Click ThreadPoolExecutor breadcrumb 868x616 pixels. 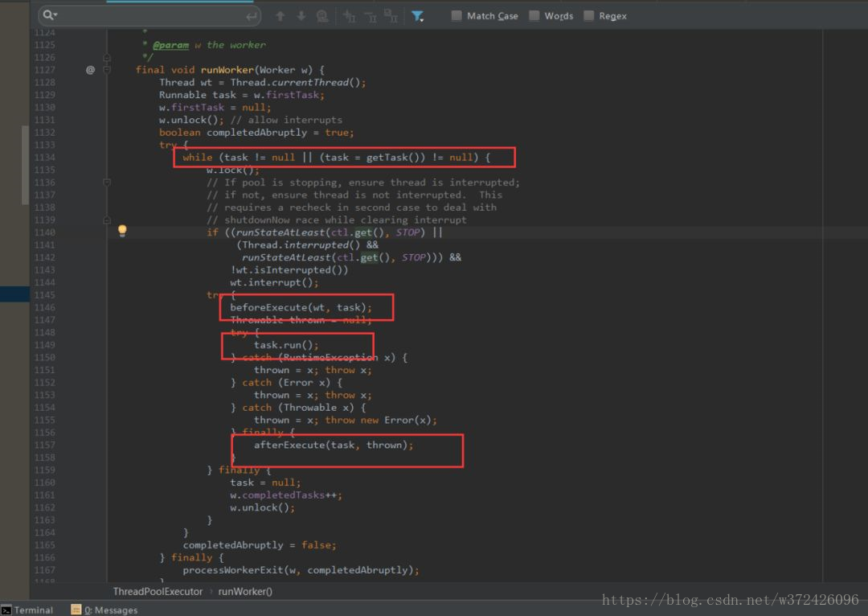pos(158,592)
